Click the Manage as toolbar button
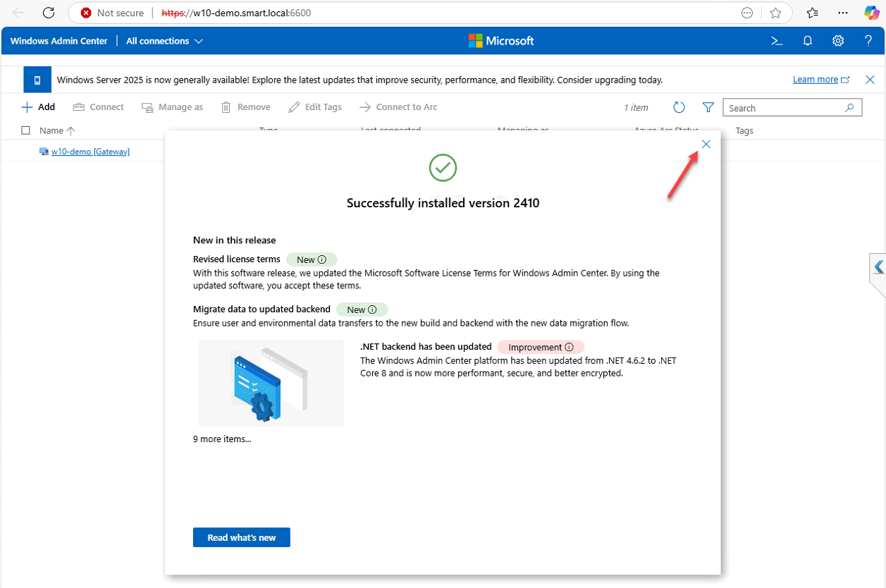886x588 pixels. click(172, 107)
